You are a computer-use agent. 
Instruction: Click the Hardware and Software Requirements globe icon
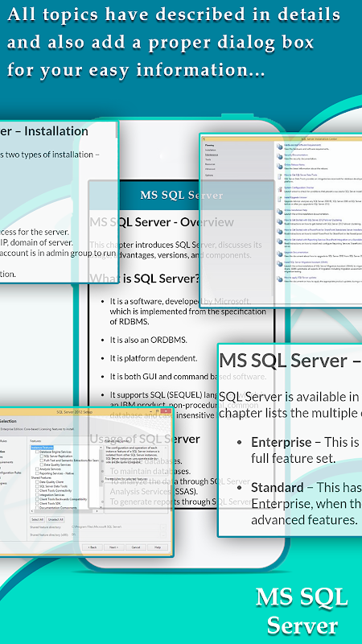pyautogui.click(x=279, y=147)
